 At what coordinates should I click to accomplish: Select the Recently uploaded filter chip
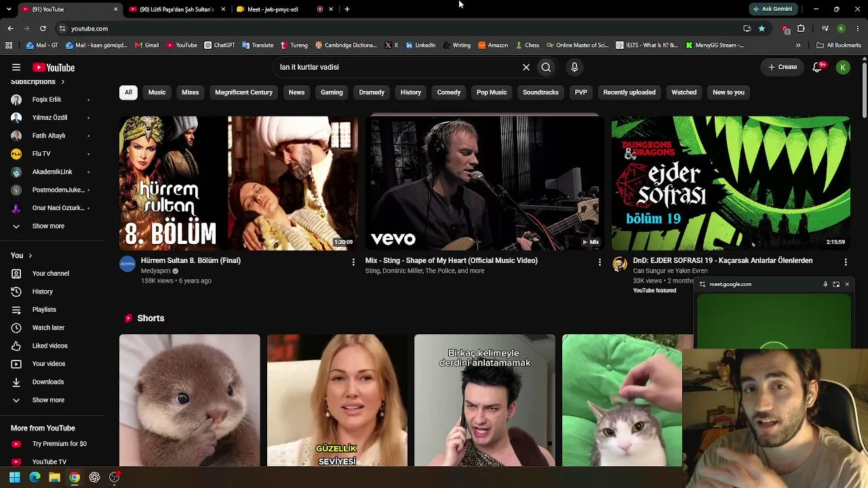[629, 92]
